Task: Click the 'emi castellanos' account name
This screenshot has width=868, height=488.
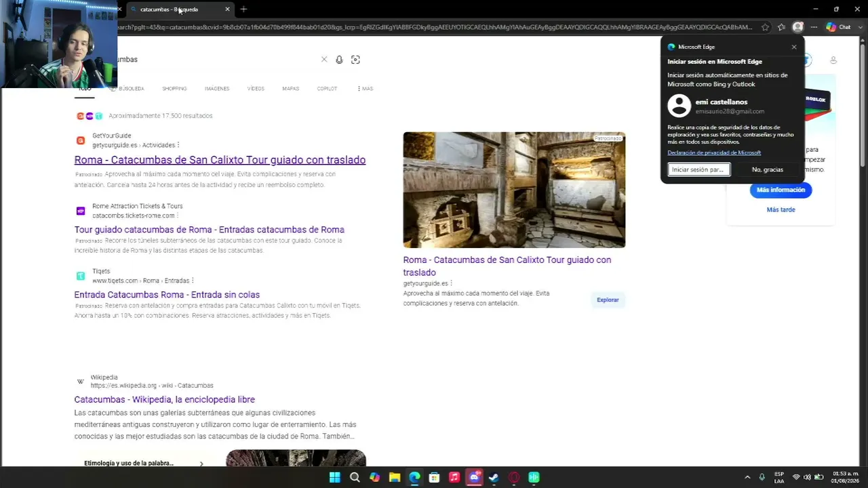Action: point(722,102)
